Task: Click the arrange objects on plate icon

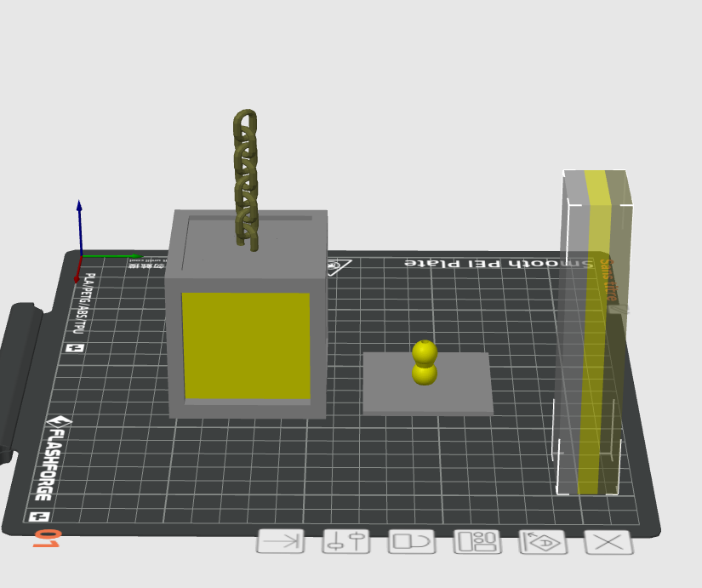Action: click(477, 541)
